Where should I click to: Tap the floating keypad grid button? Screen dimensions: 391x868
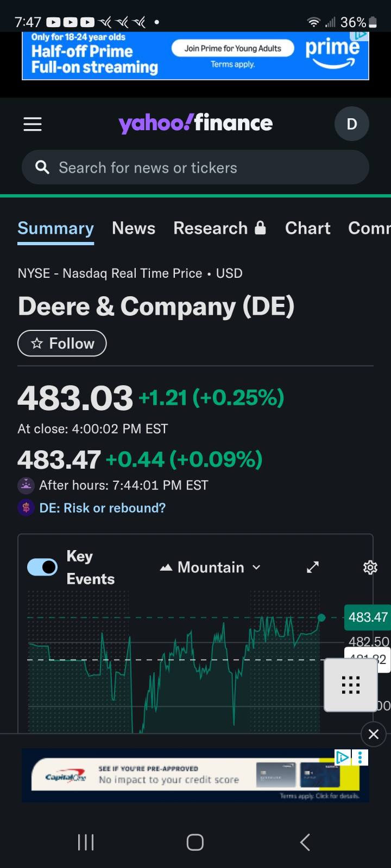[x=350, y=685]
